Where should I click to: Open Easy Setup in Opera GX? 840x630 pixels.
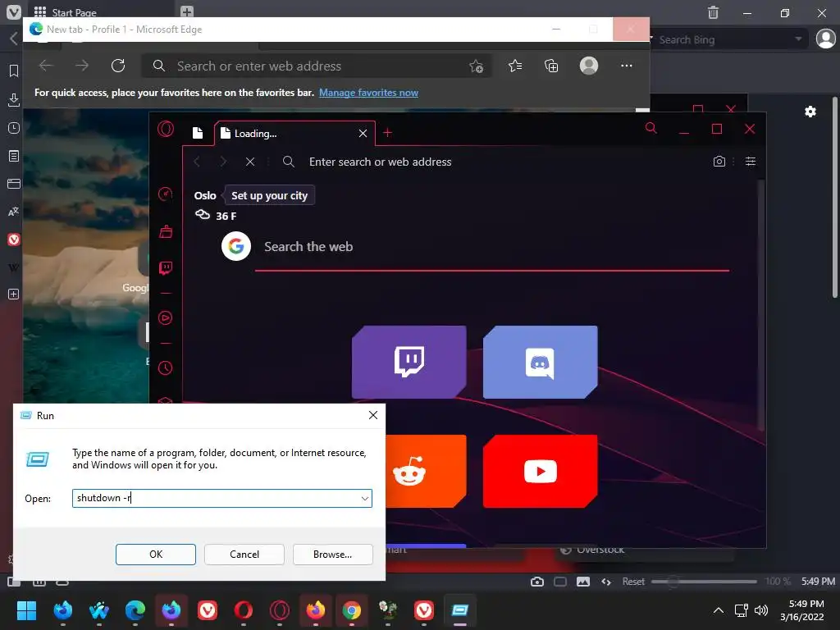click(751, 162)
